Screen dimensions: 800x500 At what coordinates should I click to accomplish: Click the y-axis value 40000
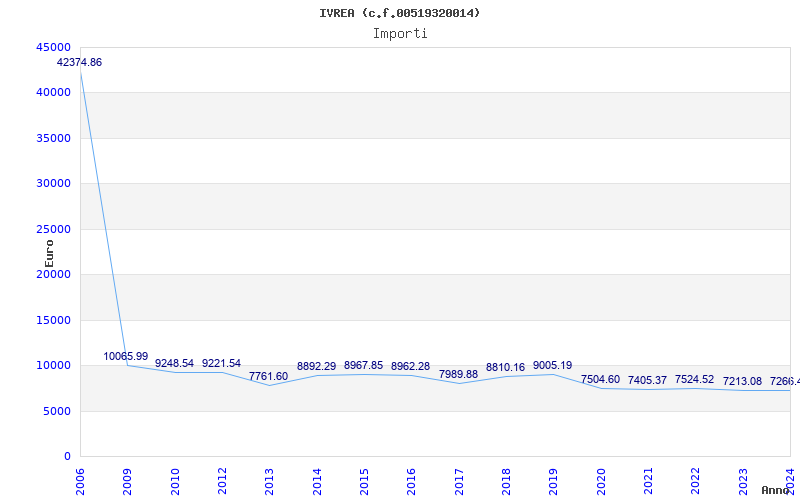pos(54,92)
